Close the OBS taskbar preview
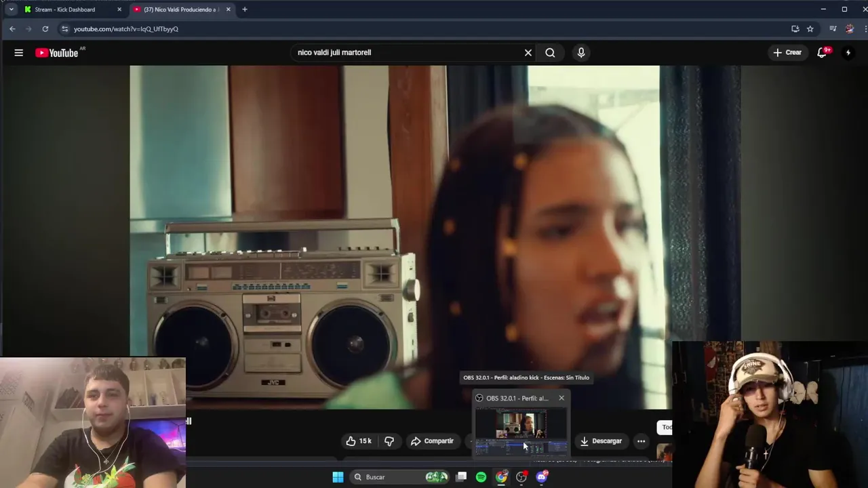This screenshot has width=868, height=488. tap(561, 398)
